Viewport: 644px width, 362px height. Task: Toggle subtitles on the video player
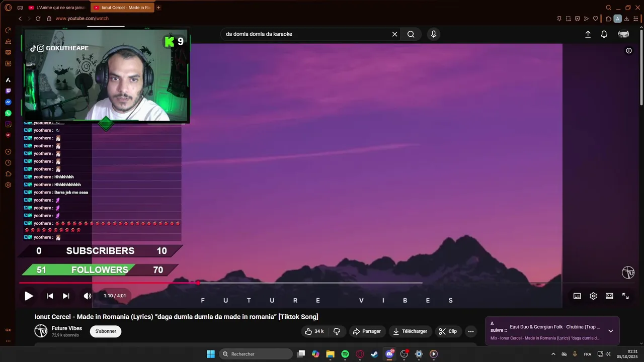pyautogui.click(x=577, y=296)
